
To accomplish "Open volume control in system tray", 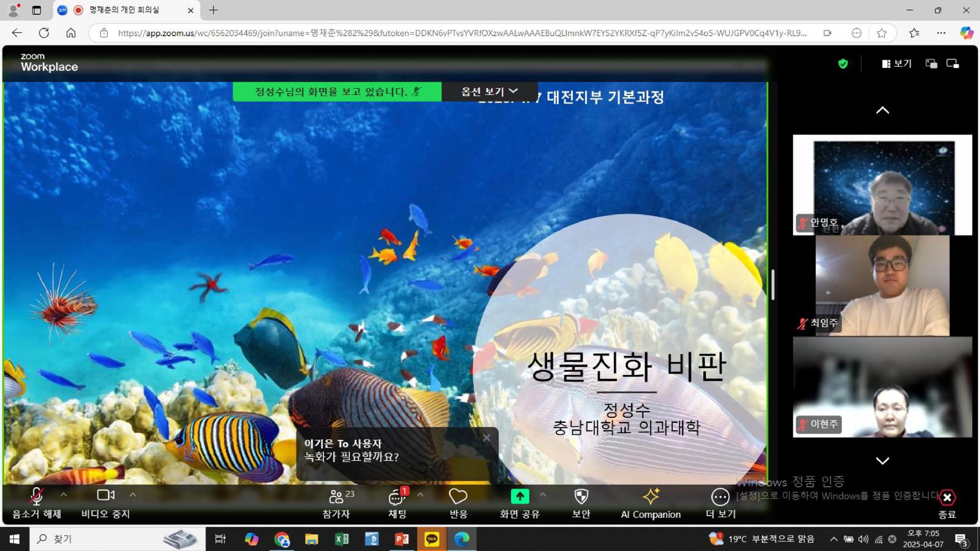I will pyautogui.click(x=863, y=539).
